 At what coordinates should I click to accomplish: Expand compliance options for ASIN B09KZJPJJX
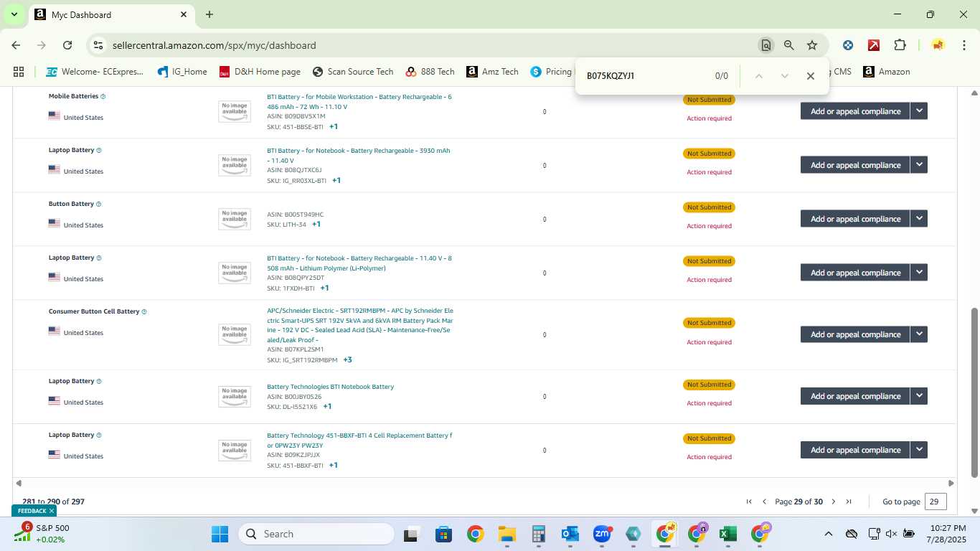[919, 450]
